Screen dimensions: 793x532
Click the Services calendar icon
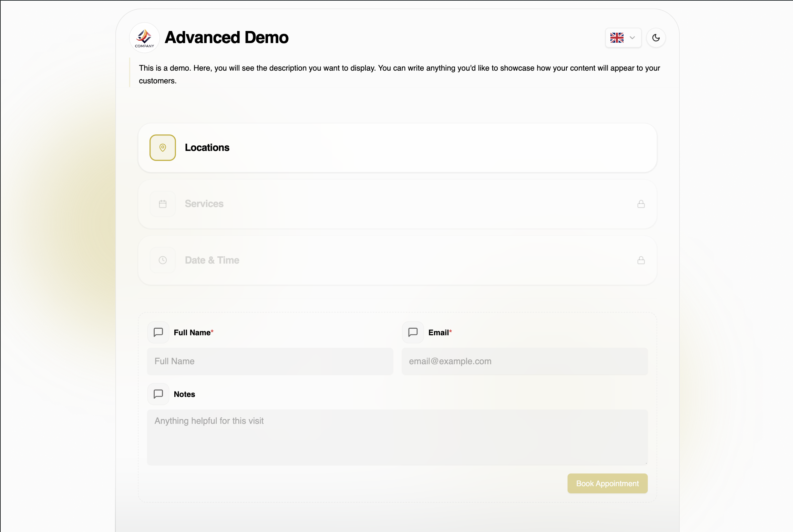[163, 204]
